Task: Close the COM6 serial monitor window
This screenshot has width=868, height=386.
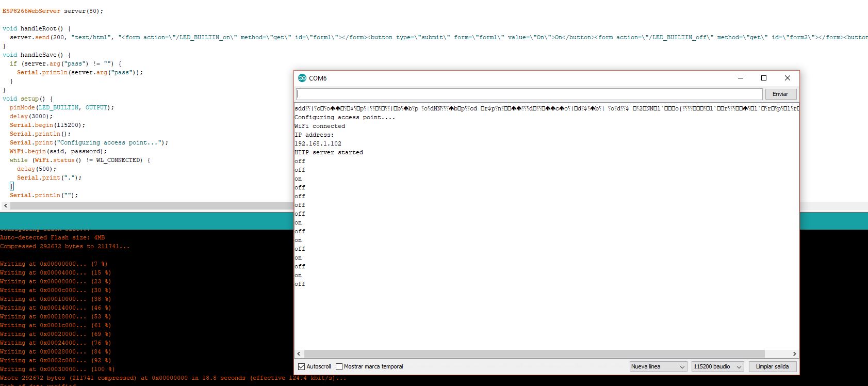Action: tap(787, 78)
